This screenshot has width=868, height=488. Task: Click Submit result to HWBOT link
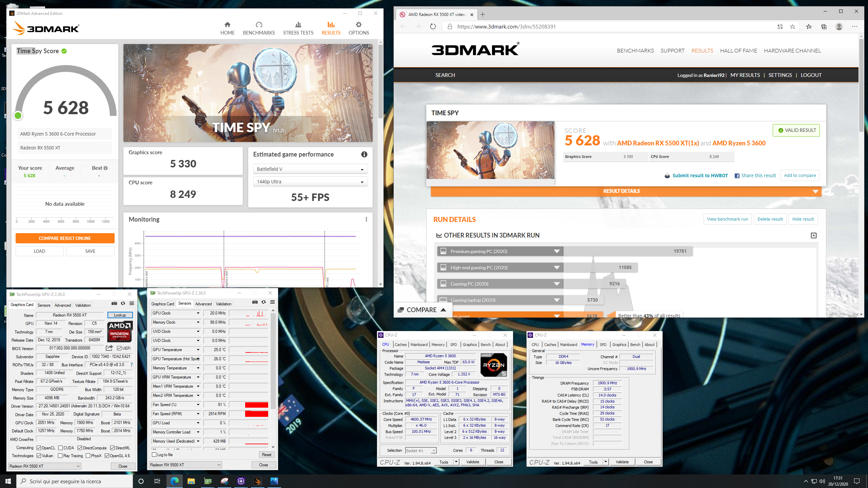coord(696,176)
